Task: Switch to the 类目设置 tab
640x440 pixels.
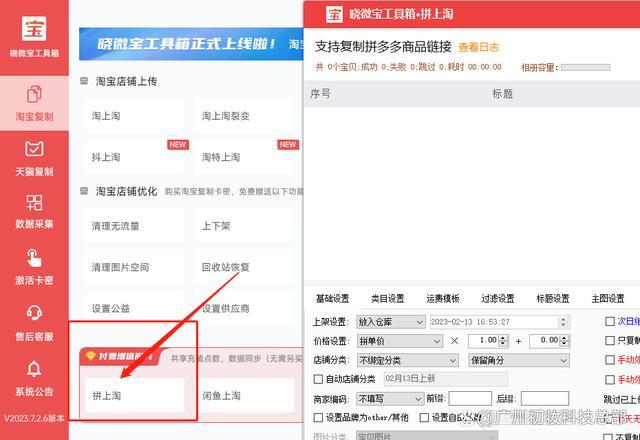Action: point(387,298)
